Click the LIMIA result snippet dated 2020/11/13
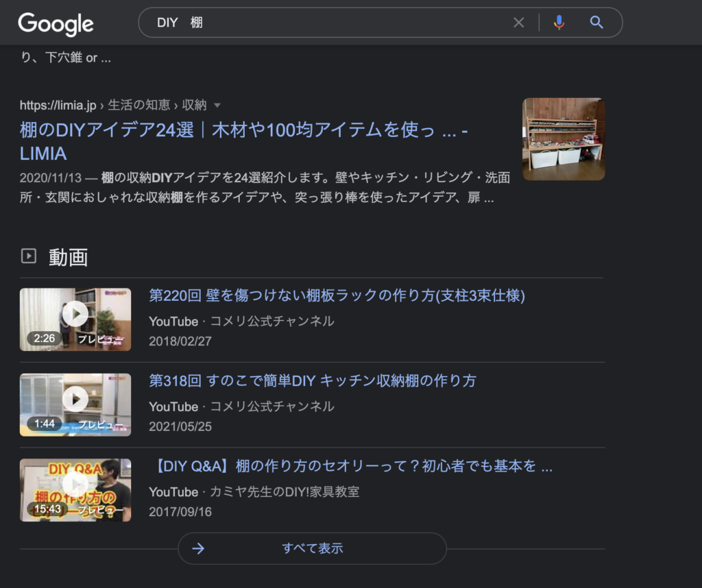Image resolution: width=702 pixels, height=588 pixels. [265, 188]
